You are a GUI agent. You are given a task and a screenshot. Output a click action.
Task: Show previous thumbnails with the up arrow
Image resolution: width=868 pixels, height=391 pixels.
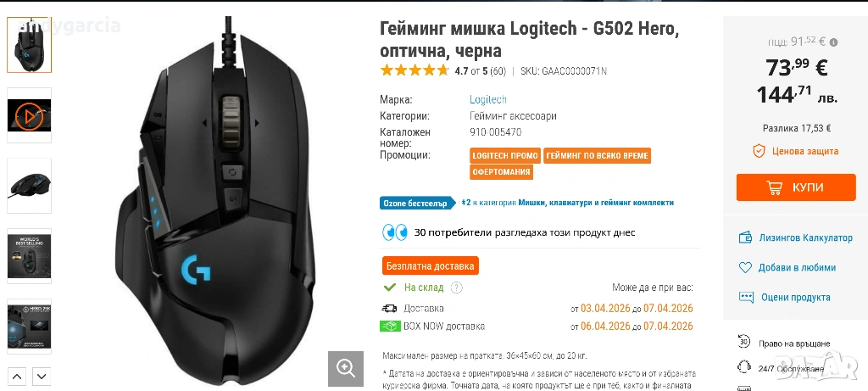(x=17, y=377)
